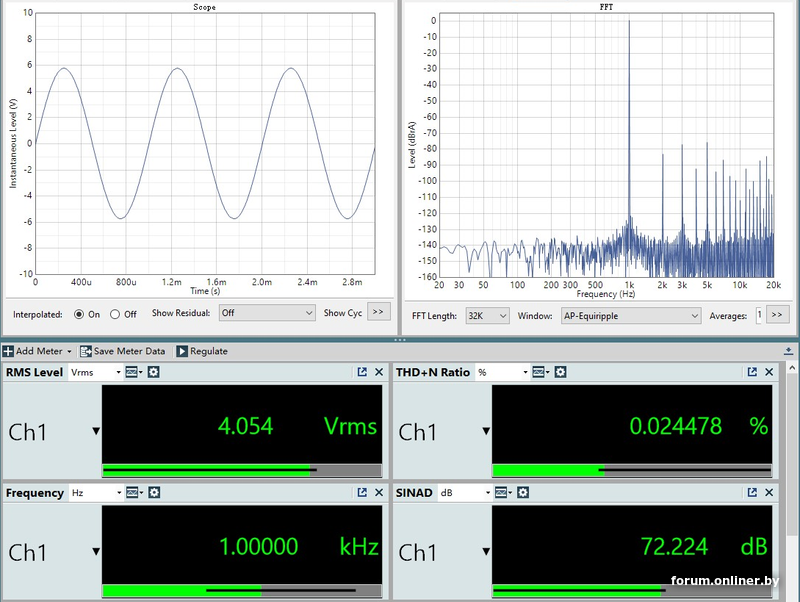
Task: Click the pin icon at toolbar's right edge
Action: click(790, 350)
